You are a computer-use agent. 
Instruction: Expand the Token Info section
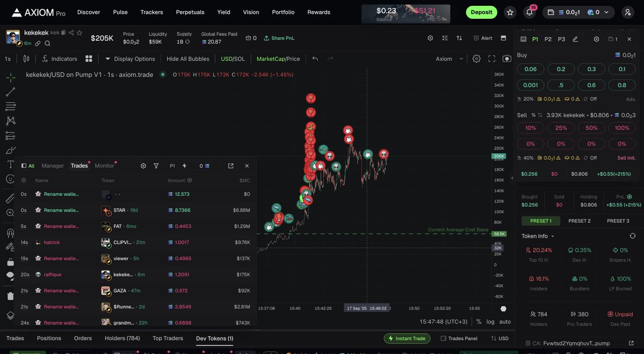537,236
